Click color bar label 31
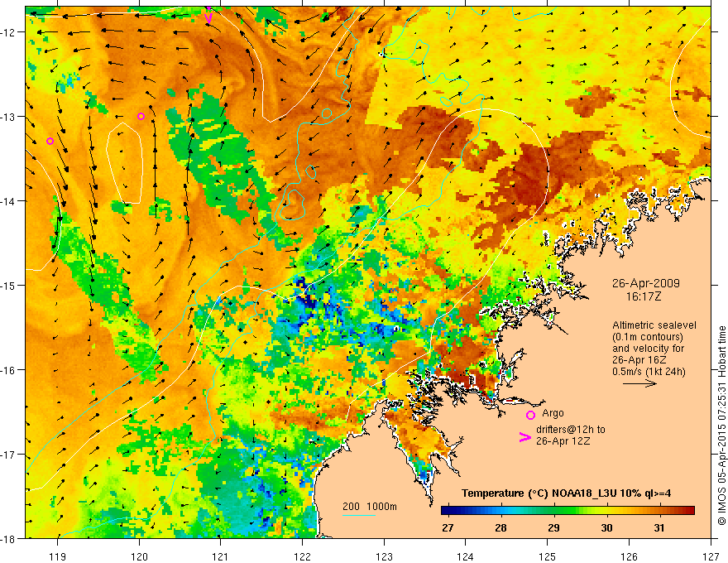Viewport: 728px width, 563px height. tap(659, 528)
